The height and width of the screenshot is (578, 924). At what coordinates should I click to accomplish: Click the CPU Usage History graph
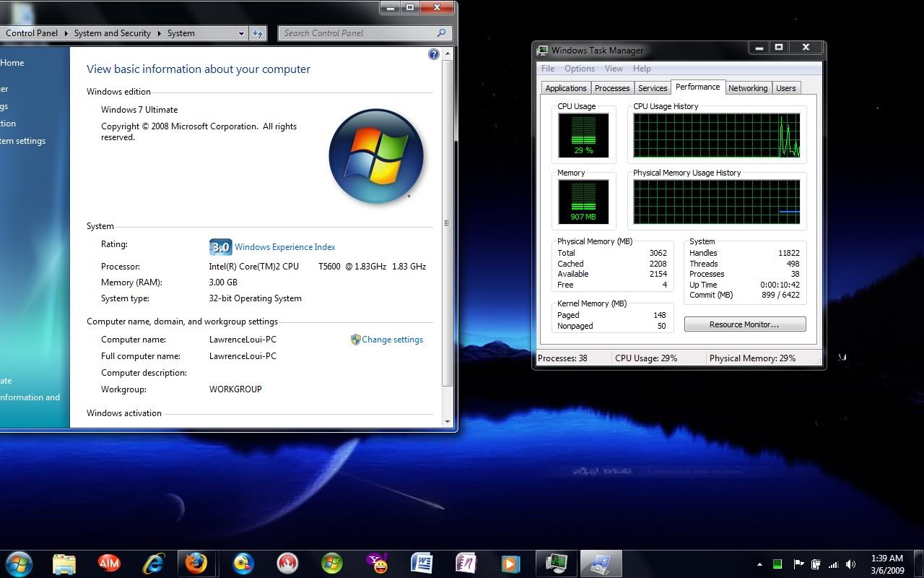(x=717, y=135)
